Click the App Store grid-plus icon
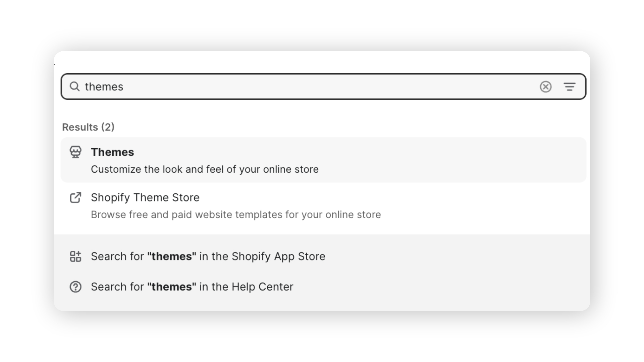 pyautogui.click(x=75, y=256)
